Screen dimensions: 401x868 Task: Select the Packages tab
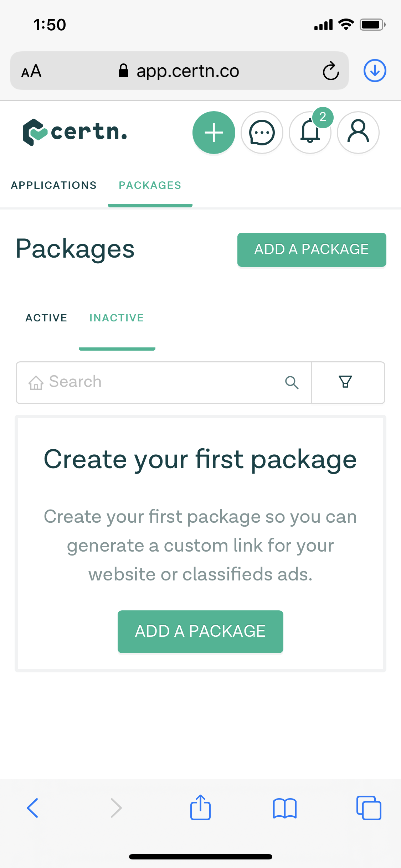(150, 185)
